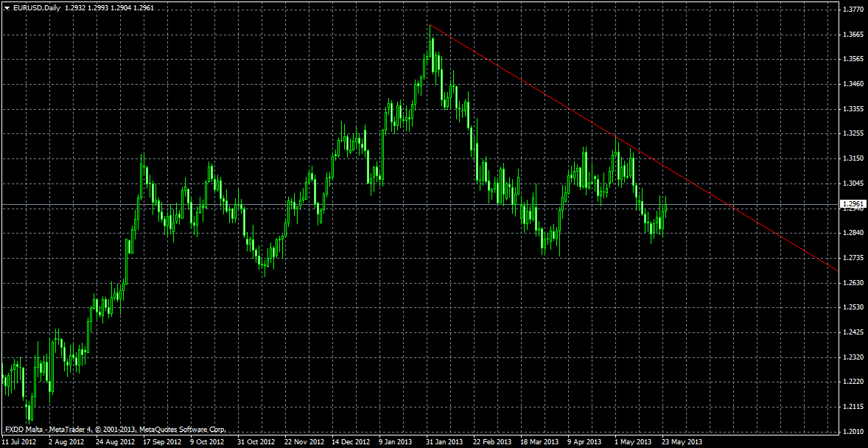The height and width of the screenshot is (448, 868).
Task: Click the 23 May 2013 date label
Action: click(682, 442)
